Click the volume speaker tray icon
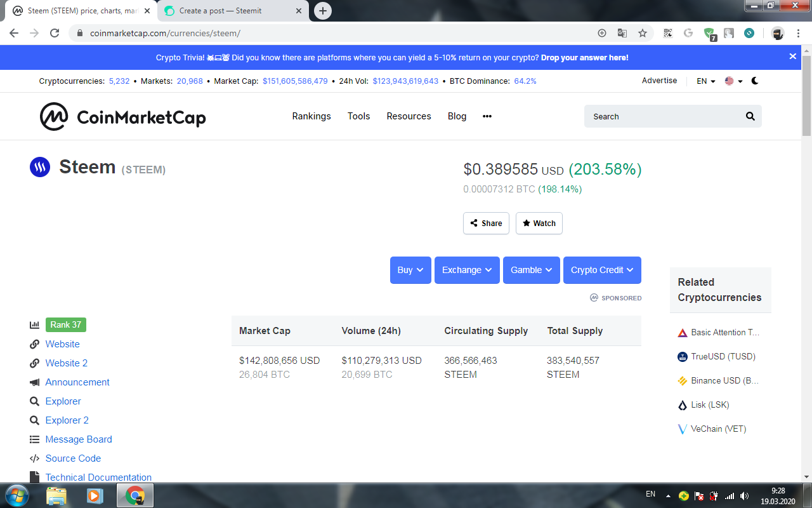Viewport: 812px width, 508px height. pos(744,496)
